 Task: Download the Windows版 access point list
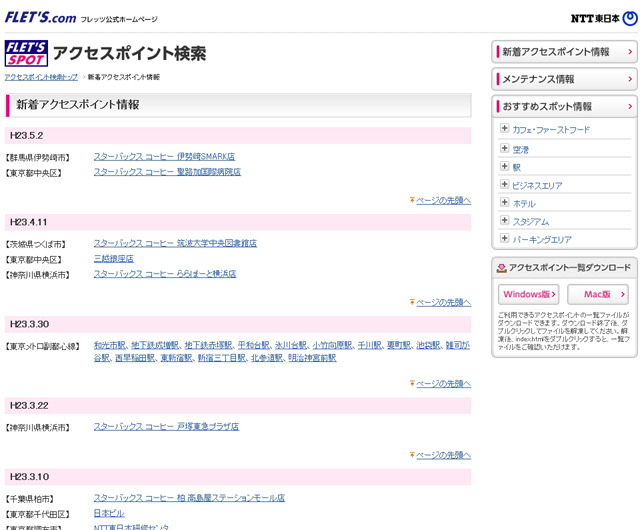[x=529, y=294]
